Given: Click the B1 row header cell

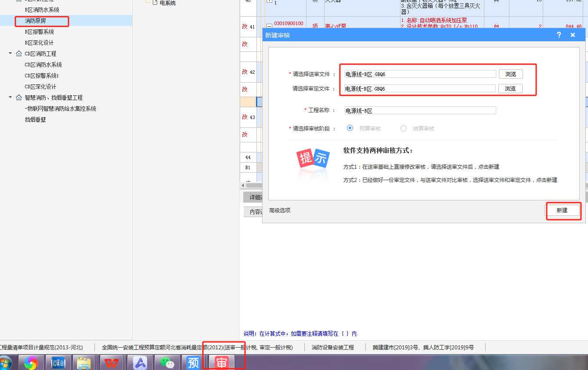Looking at the screenshot, I should pos(248,167).
